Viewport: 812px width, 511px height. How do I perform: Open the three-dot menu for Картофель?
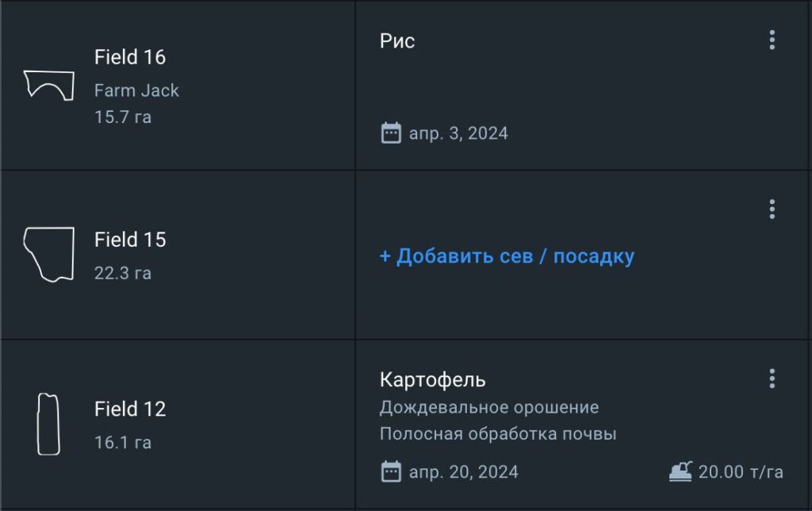pos(772,378)
